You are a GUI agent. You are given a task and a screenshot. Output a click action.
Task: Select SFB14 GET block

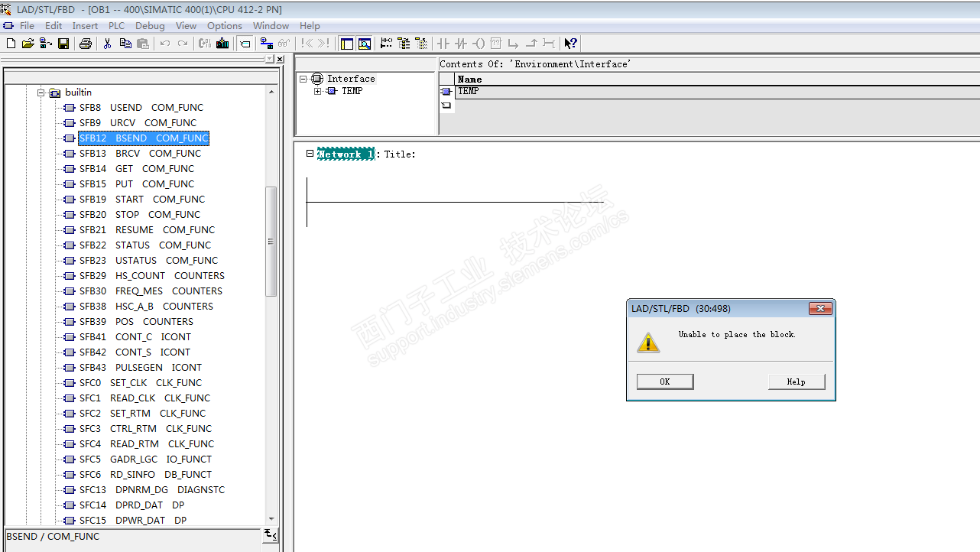tap(138, 169)
